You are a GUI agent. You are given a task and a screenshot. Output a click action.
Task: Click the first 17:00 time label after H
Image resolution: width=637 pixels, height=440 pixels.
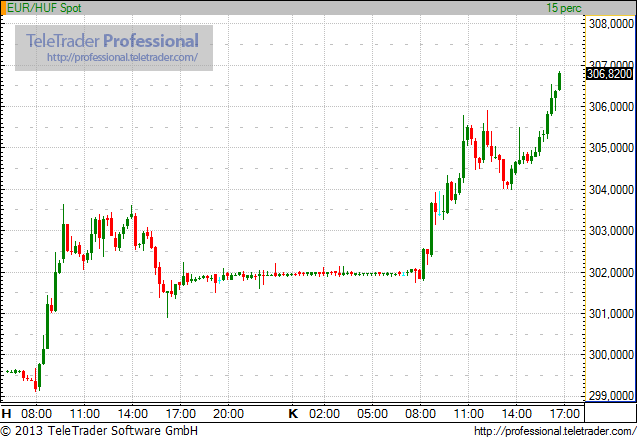(180, 414)
